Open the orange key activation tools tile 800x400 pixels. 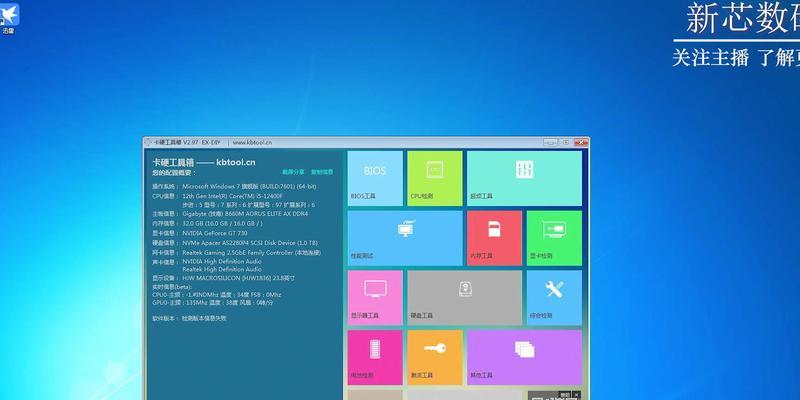[435, 357]
